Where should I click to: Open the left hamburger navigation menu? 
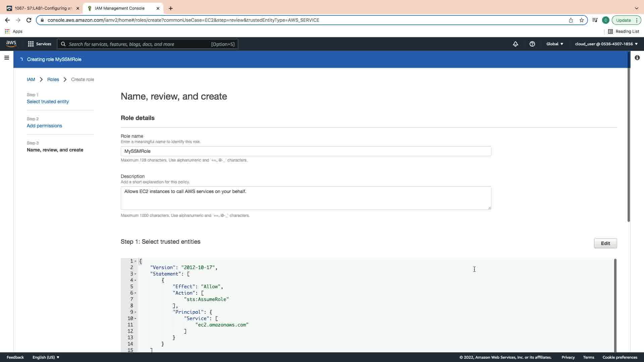(6, 58)
